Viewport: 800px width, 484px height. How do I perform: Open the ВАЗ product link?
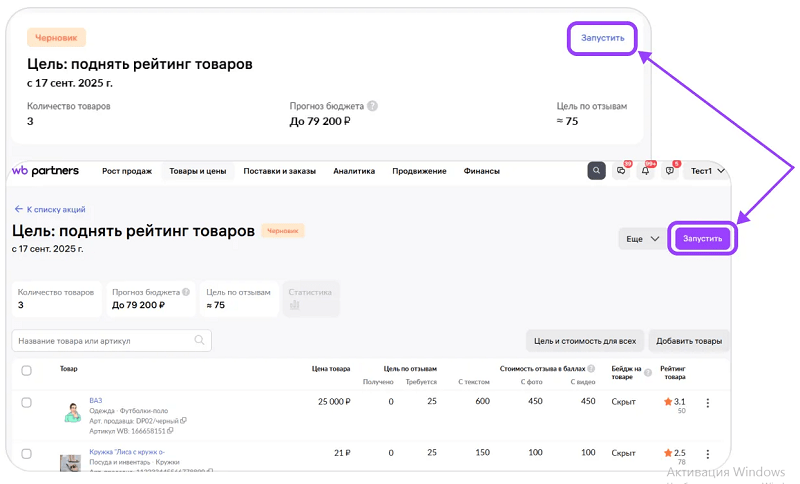95,400
